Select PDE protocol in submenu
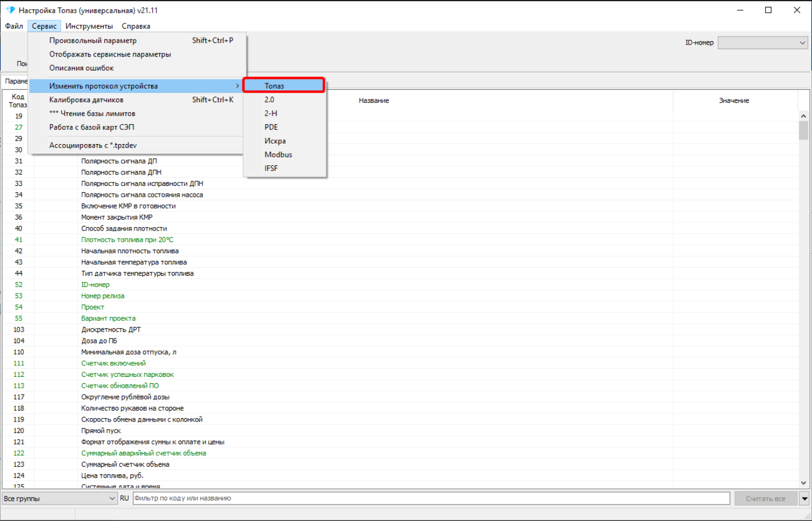Screen dimensions: 812x521 pyautogui.click(x=284, y=127)
